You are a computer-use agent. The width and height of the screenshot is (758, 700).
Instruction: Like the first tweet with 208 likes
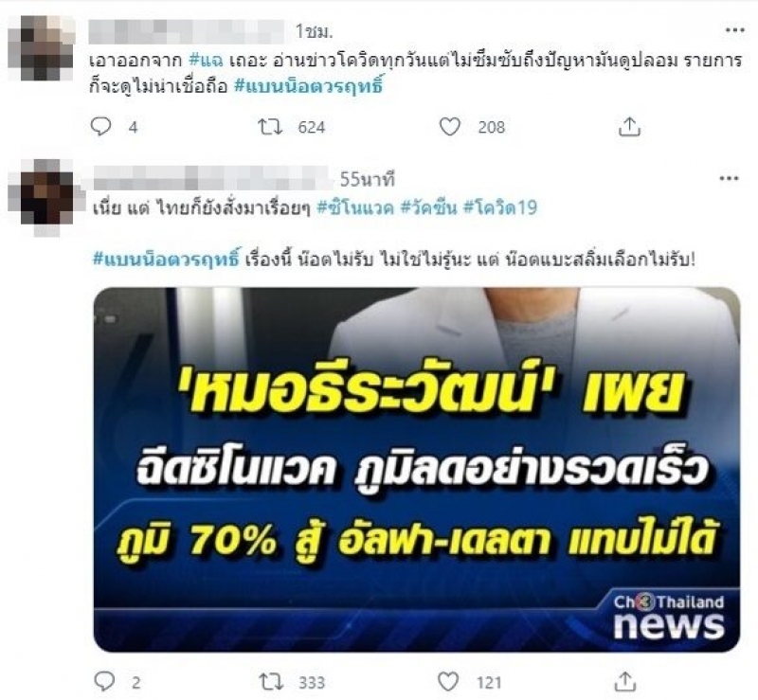click(449, 127)
